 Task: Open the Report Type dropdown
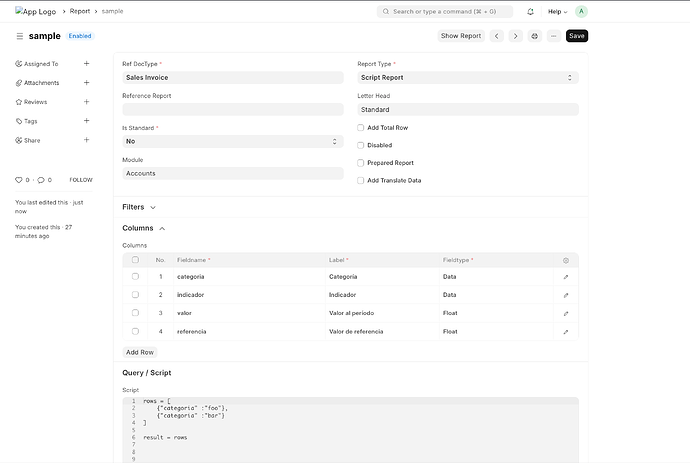pyautogui.click(x=468, y=77)
